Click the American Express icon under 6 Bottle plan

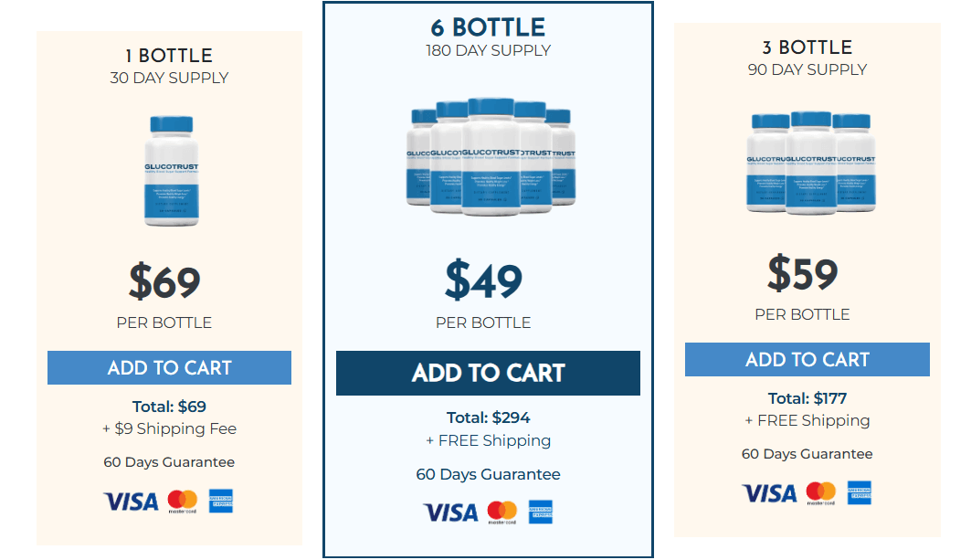[540, 512]
